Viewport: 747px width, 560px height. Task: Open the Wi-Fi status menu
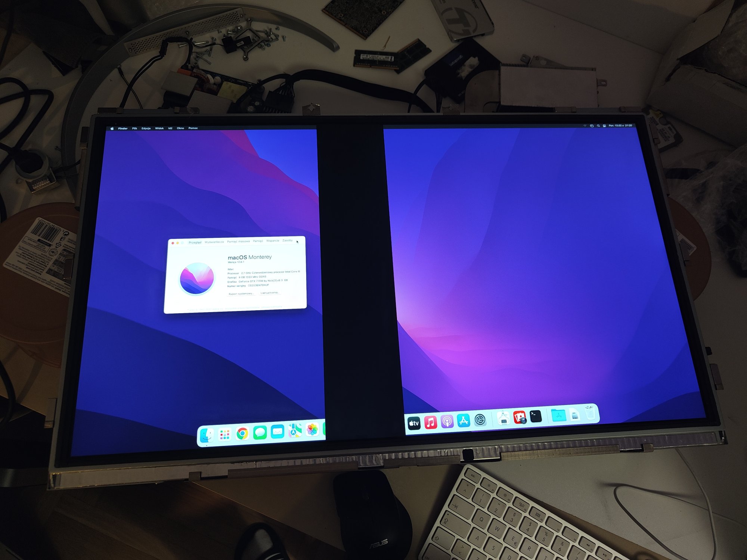point(585,126)
